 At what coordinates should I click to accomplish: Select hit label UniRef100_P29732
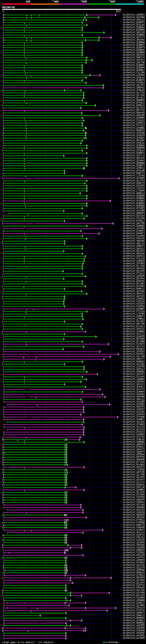tap(134, 585)
